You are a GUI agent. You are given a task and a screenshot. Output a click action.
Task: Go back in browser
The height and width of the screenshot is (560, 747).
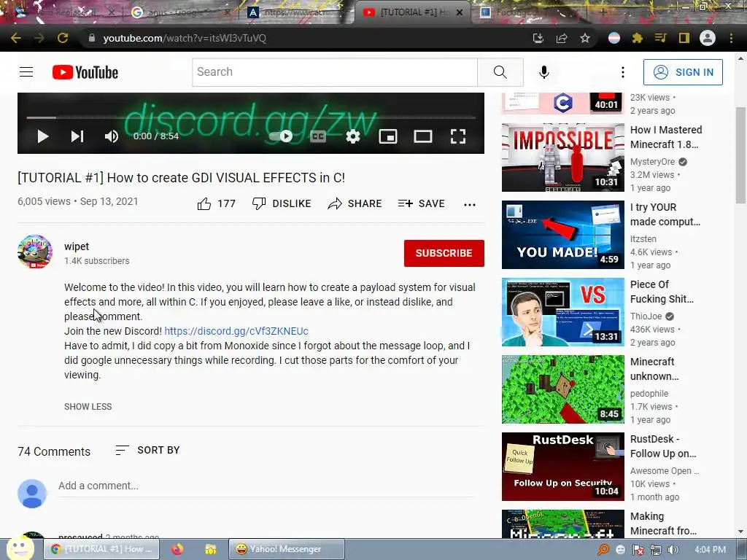point(16,38)
